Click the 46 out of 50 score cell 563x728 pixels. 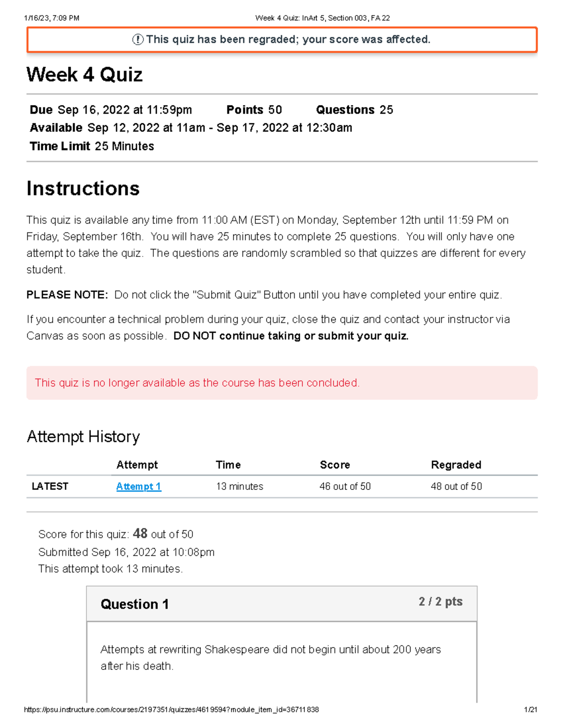coord(345,487)
